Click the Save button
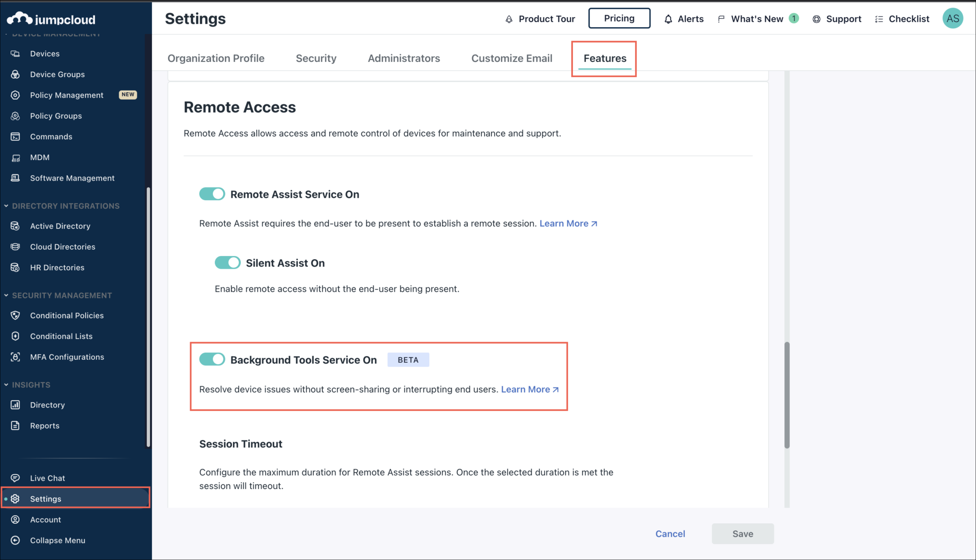This screenshot has height=560, width=976. pos(742,533)
